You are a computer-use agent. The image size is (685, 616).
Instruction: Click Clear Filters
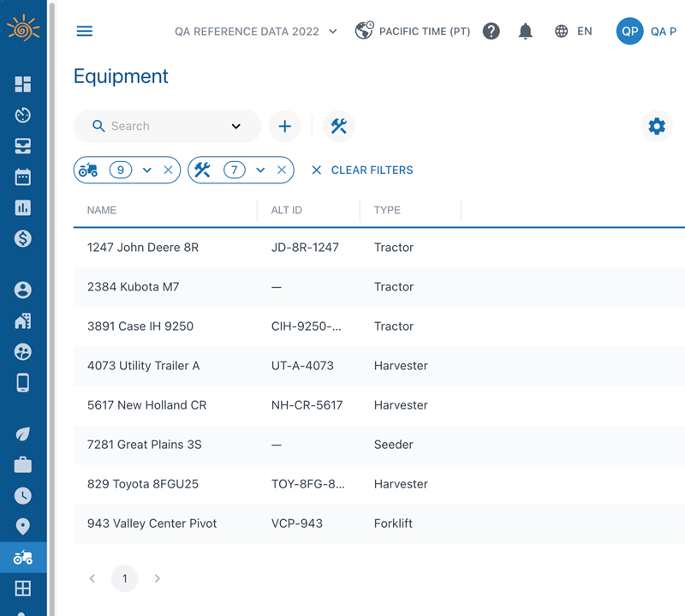pos(362,170)
